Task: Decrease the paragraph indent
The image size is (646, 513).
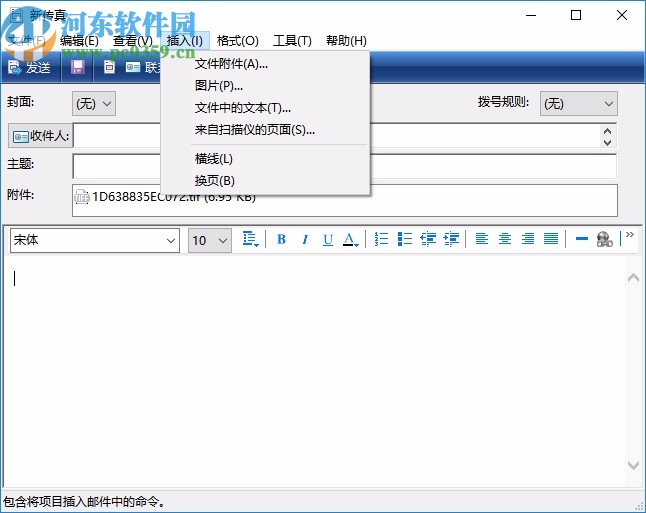Action: coord(428,239)
